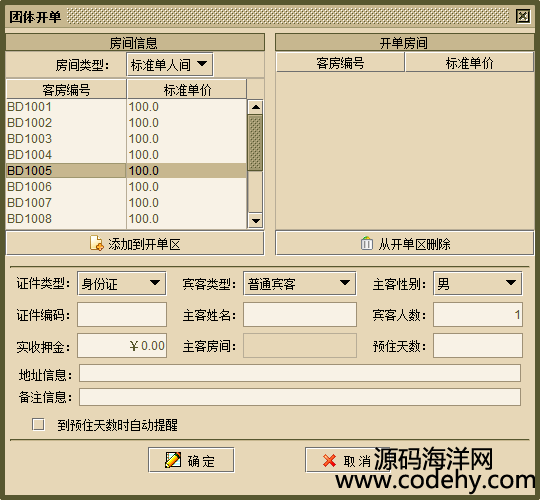The width and height of the screenshot is (540, 500).
Task: Expand the 主客性别 dropdown
Action: 478,283
